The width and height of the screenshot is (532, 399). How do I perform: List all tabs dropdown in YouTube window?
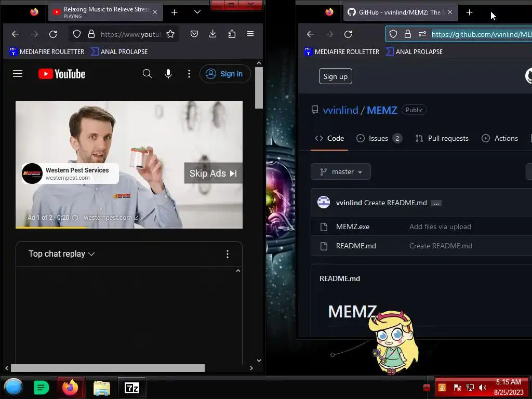[197, 12]
